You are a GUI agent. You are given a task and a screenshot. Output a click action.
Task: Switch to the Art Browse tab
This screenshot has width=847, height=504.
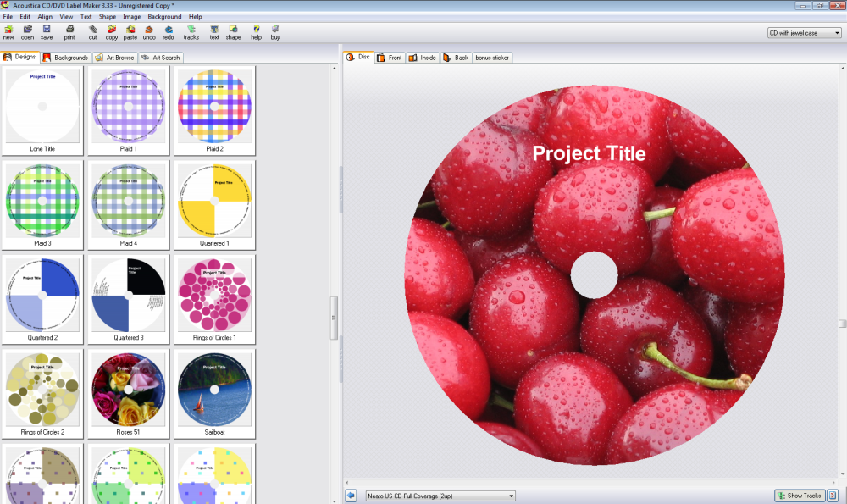114,58
